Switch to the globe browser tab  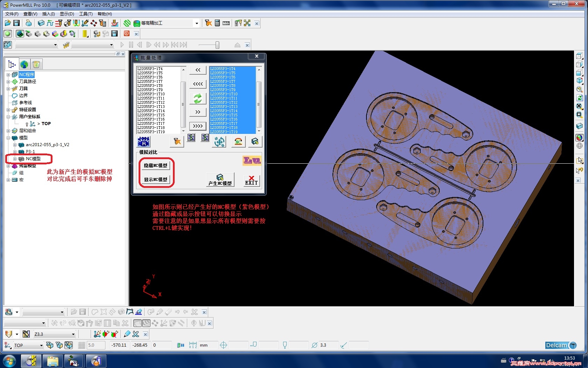pos(24,64)
